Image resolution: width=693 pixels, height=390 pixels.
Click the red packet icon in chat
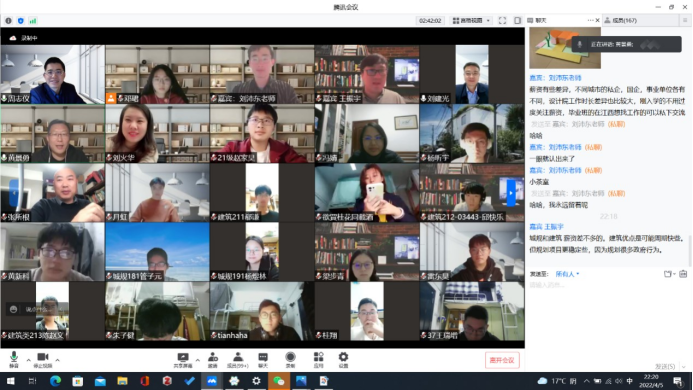click(683, 274)
